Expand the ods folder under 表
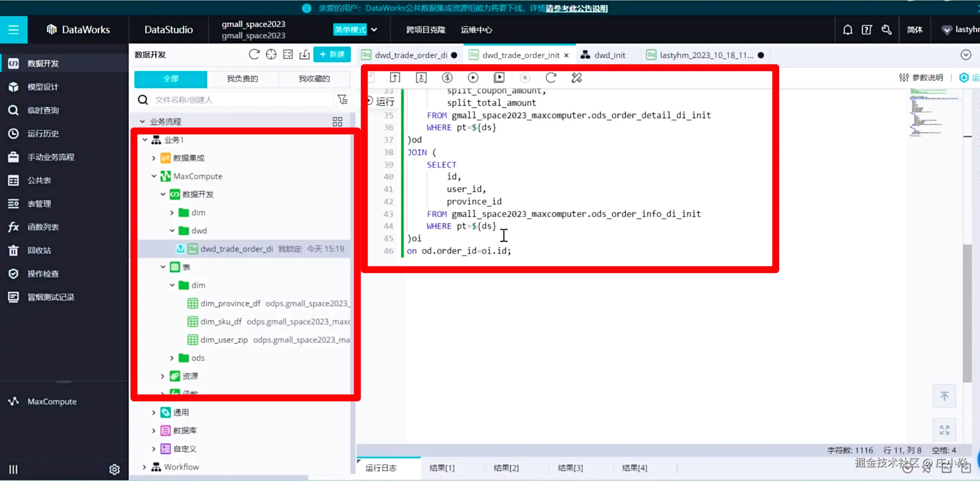The height and width of the screenshot is (481, 980). (172, 358)
